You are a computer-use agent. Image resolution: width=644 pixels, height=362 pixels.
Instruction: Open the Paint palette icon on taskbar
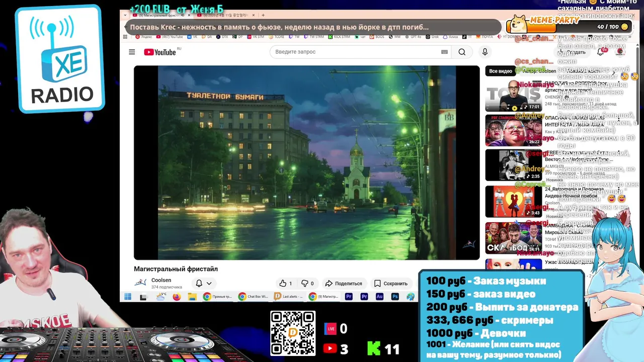point(411,297)
